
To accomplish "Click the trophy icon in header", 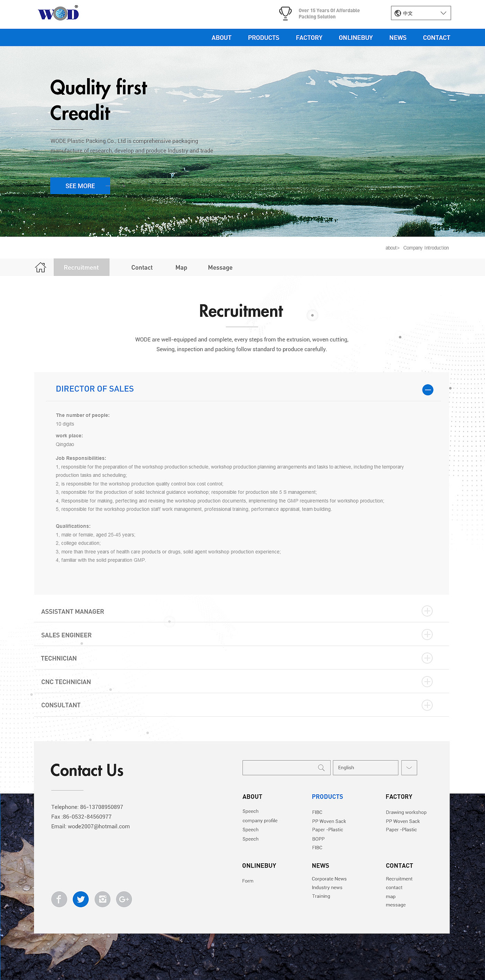I will [x=285, y=13].
